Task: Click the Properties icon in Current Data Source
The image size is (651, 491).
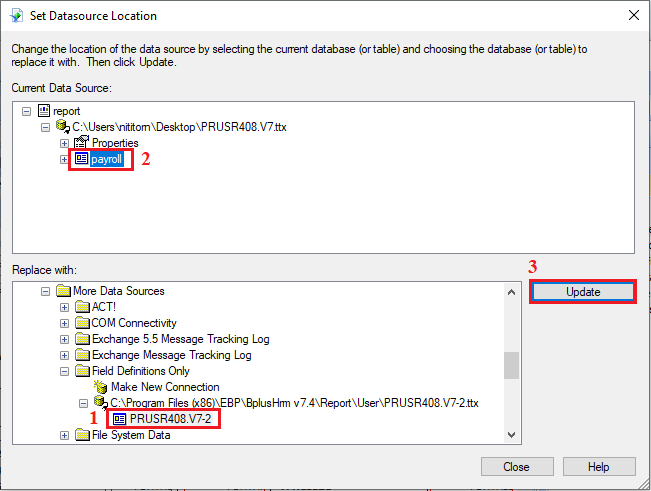Action: pyautogui.click(x=81, y=143)
